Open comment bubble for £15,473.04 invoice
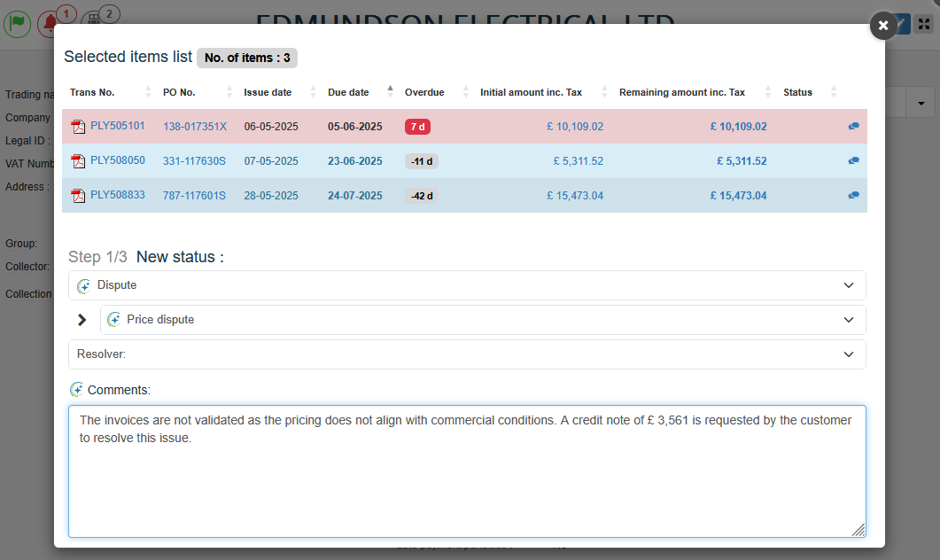 (x=853, y=196)
